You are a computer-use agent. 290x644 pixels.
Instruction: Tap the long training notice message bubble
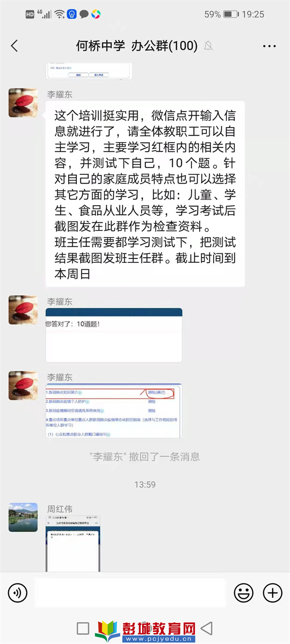coord(145,194)
